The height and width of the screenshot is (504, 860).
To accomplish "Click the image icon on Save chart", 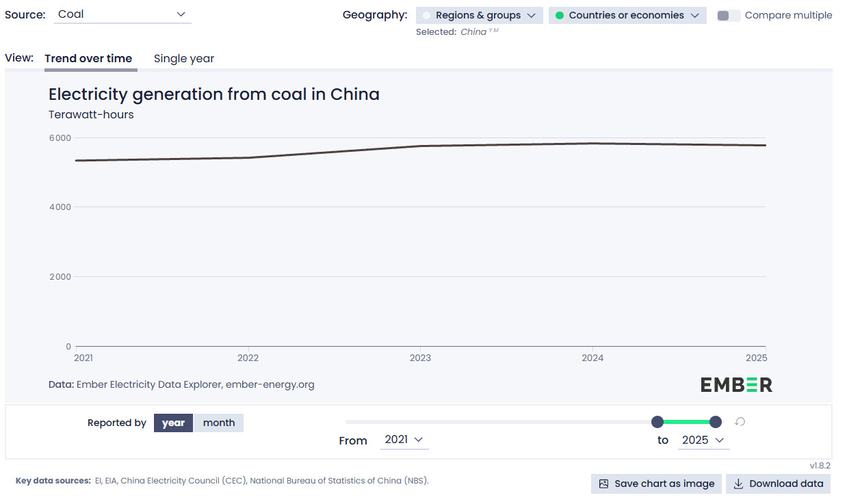I will pos(603,483).
